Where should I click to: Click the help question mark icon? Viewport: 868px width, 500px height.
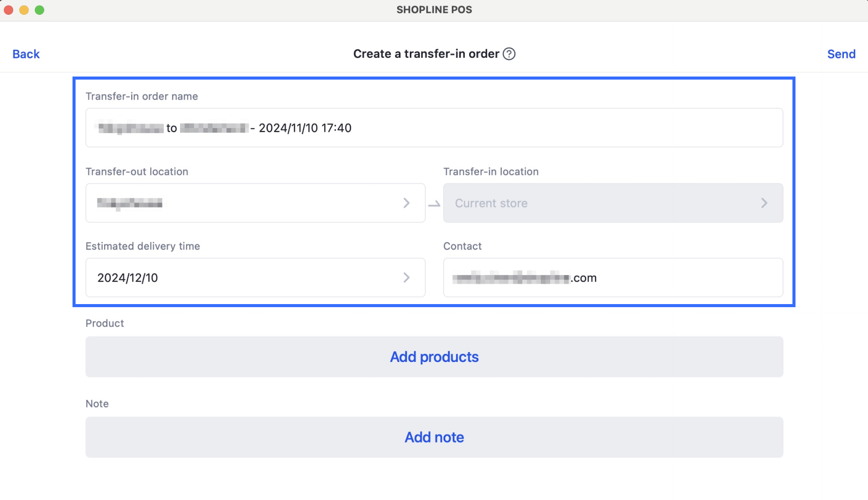pyautogui.click(x=509, y=54)
